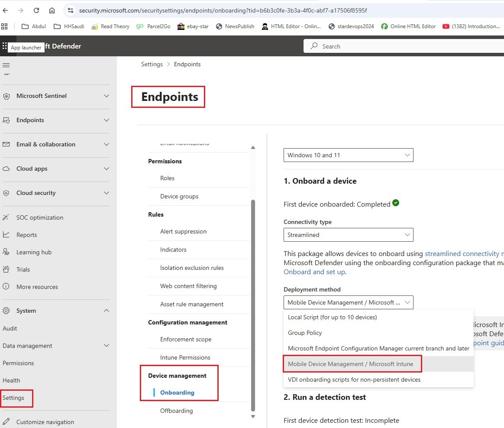Expand the Cloud security chevron
The height and width of the screenshot is (428, 504).
point(107,193)
